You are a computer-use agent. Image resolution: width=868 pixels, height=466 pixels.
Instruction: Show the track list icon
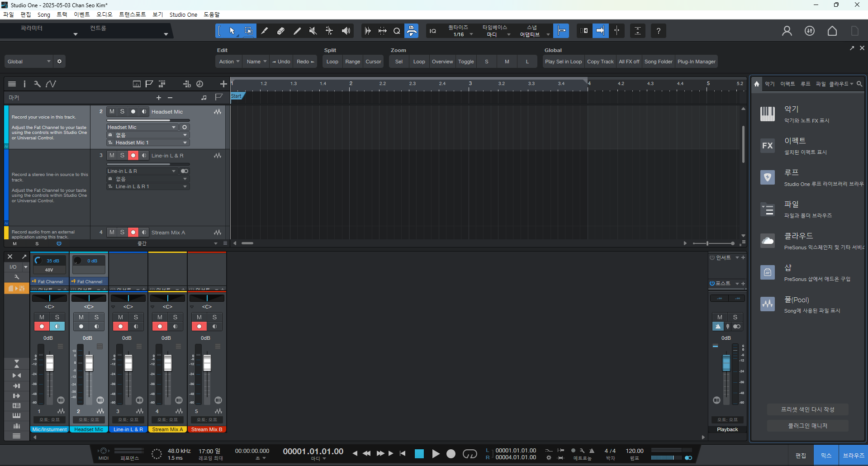[12, 84]
